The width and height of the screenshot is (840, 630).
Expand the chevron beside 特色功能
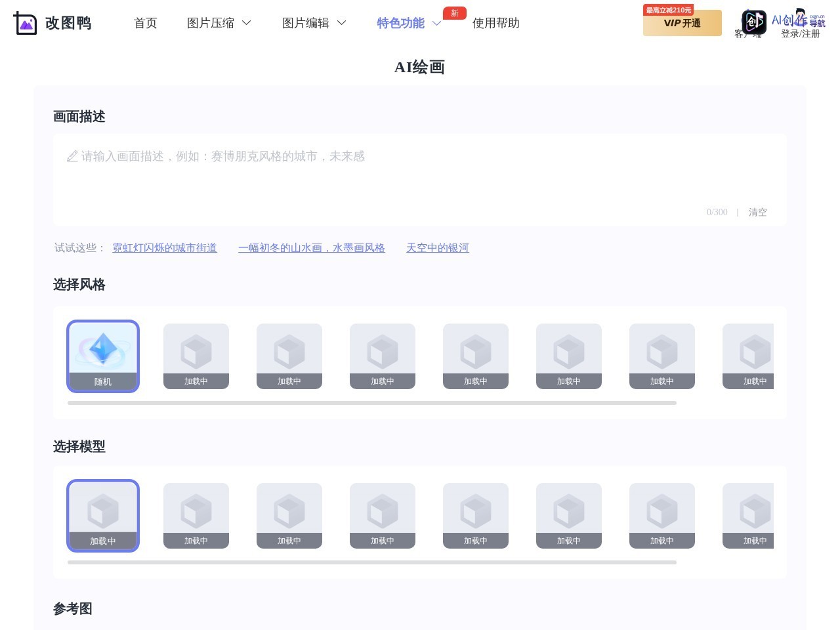pos(436,24)
